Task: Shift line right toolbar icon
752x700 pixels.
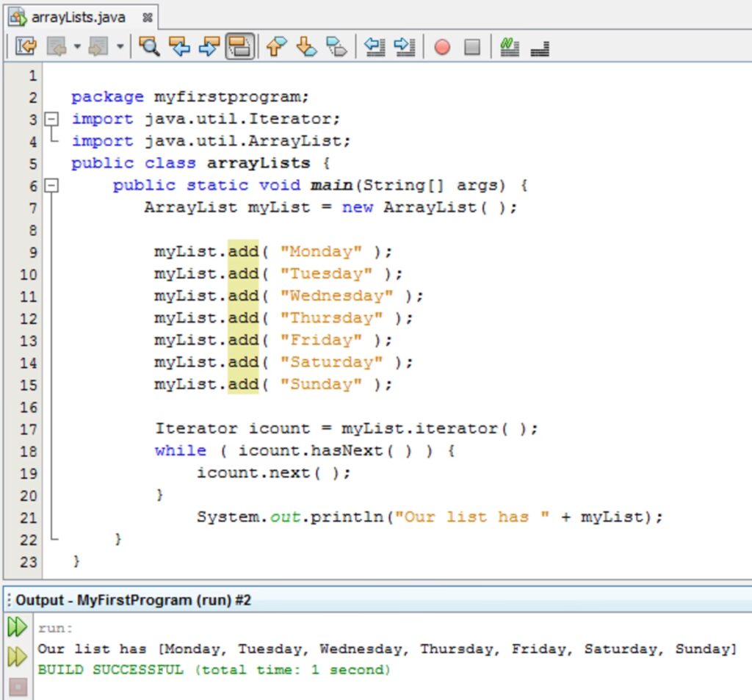Action: coord(405,48)
